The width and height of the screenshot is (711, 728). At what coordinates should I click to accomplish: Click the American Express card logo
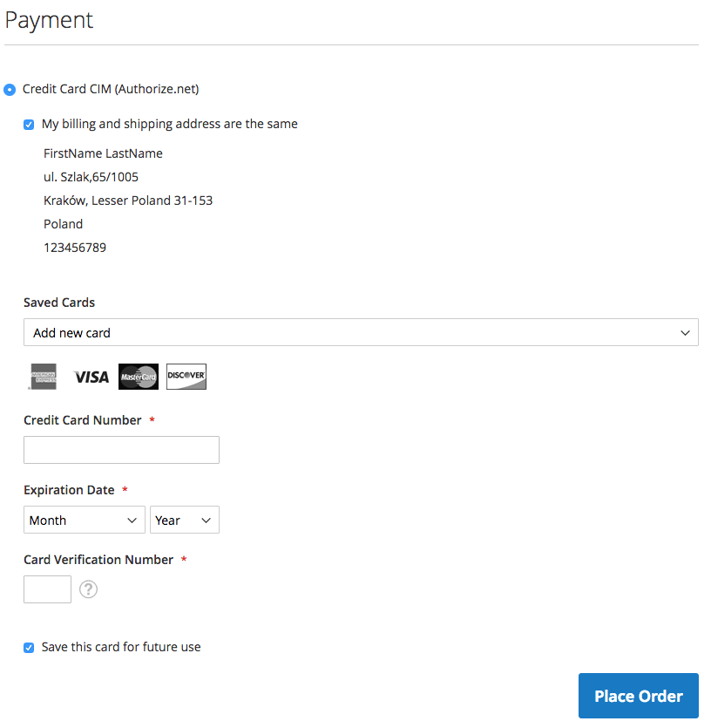tap(44, 377)
